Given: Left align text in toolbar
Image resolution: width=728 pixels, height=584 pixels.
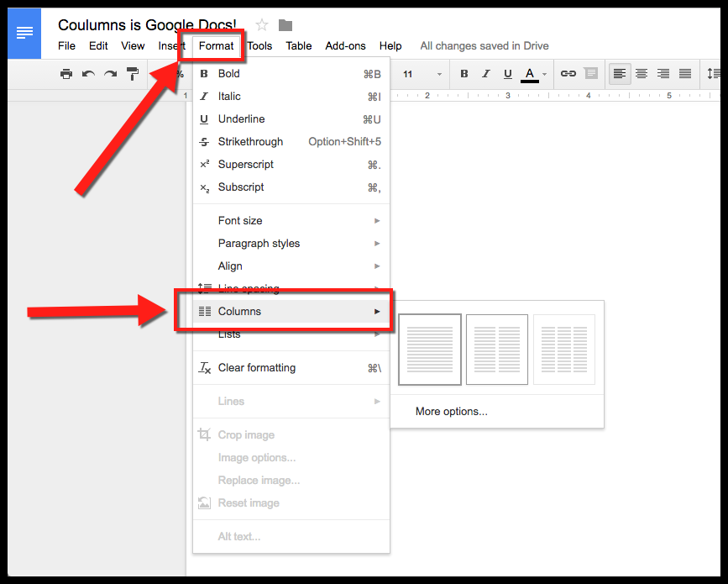Looking at the screenshot, I should coord(620,73).
